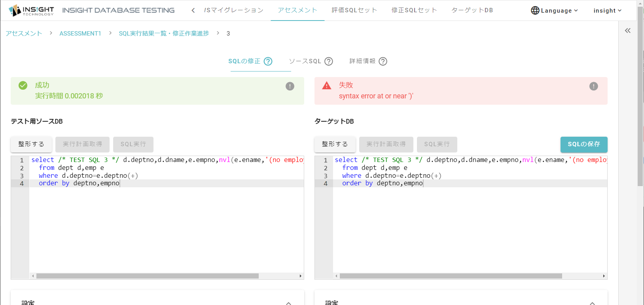The height and width of the screenshot is (305, 644).
Task: Open the insight user menu
Action: 608,10
